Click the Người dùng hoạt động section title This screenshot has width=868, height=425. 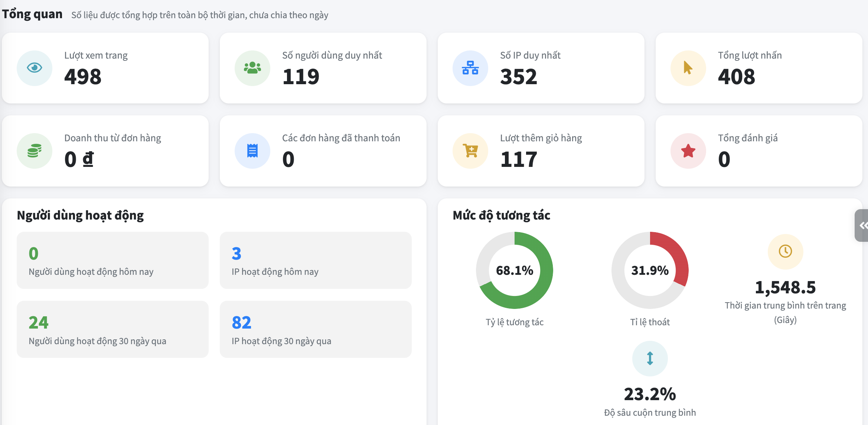pyautogui.click(x=80, y=215)
